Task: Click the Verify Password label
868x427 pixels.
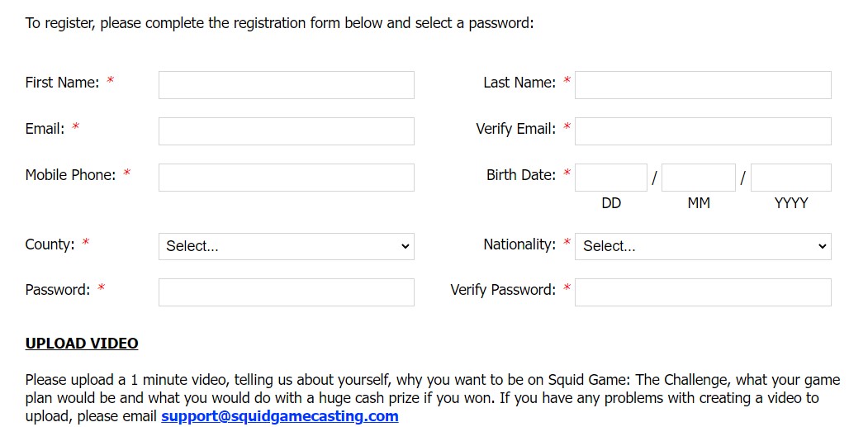Action: [503, 290]
